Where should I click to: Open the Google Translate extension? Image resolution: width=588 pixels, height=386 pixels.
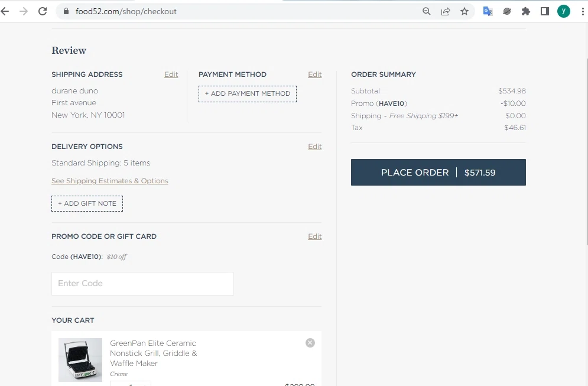click(x=488, y=11)
